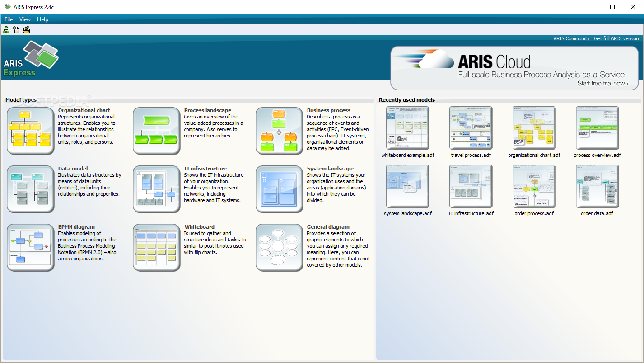This screenshot has height=363, width=644.
Task: Click Start free trial now
Action: point(603,83)
